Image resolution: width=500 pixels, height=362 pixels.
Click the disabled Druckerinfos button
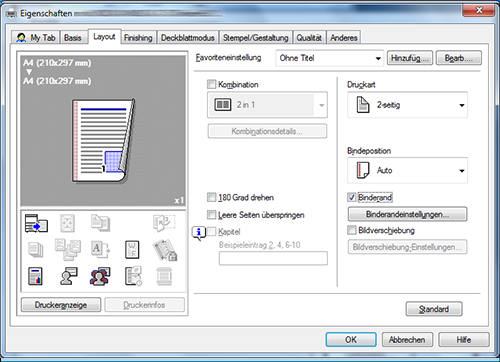click(144, 305)
